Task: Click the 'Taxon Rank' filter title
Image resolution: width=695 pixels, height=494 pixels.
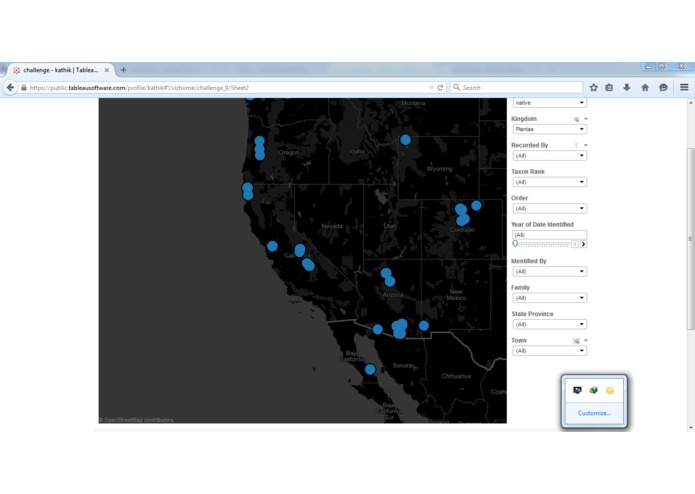Action: 528,171
